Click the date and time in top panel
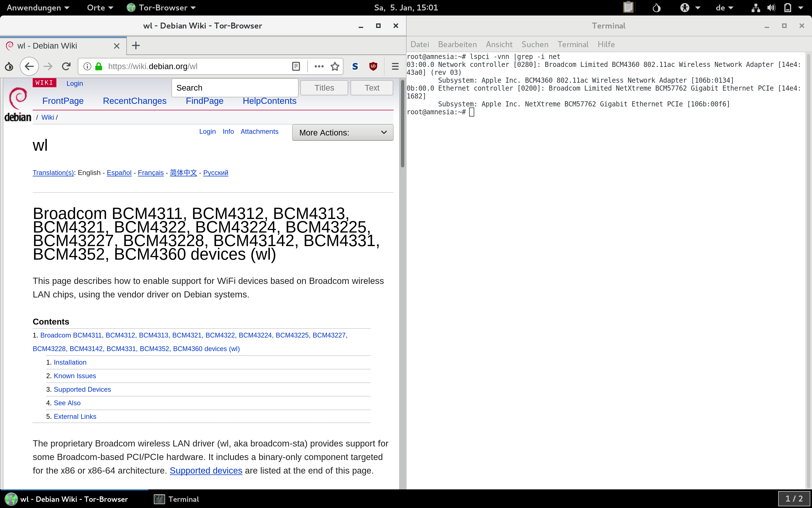Screen dimensions: 812x508 (406, 7)
